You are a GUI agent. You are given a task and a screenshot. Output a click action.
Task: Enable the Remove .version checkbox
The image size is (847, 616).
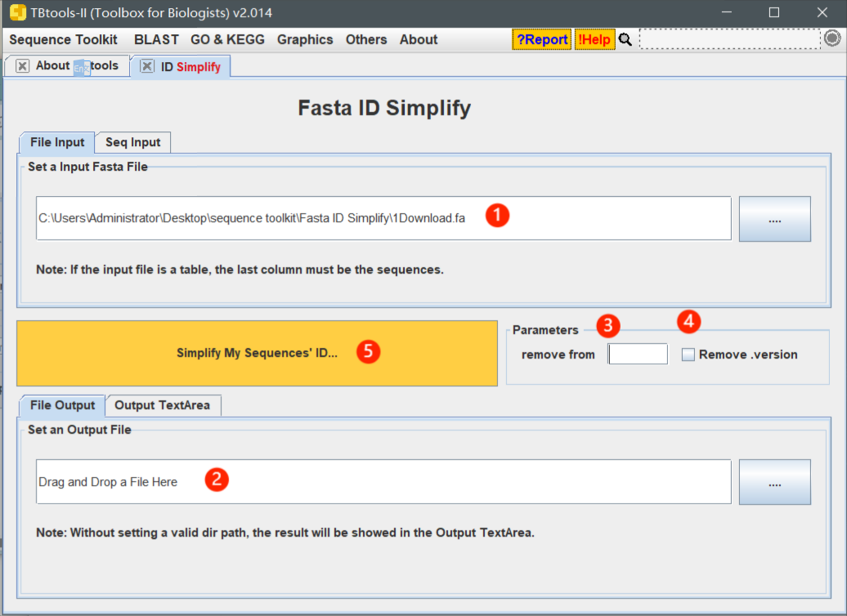pyautogui.click(x=688, y=355)
